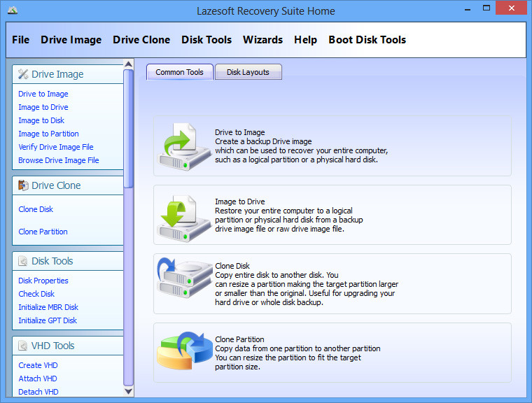The image size is (532, 403).
Task: Click Drive to Image sidebar link
Action: 43,94
